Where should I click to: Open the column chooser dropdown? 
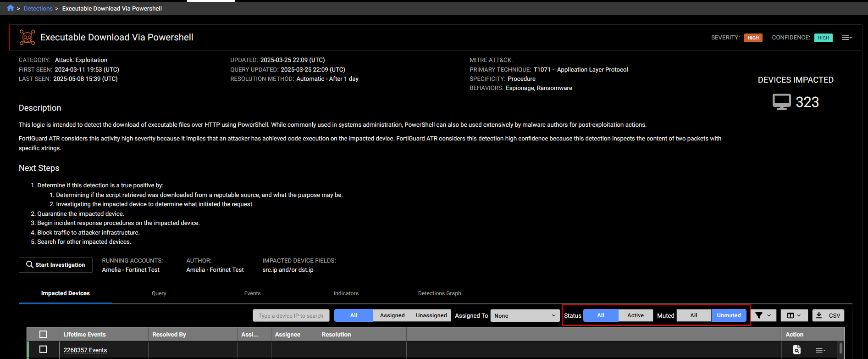794,315
